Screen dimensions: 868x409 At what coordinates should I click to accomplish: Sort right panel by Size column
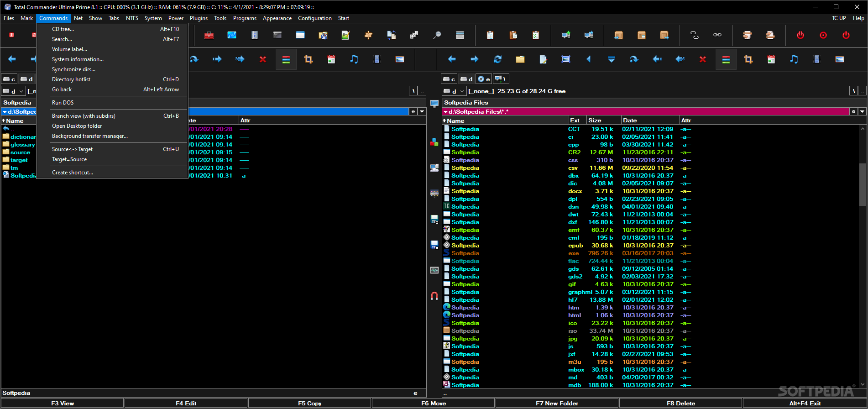(603, 121)
